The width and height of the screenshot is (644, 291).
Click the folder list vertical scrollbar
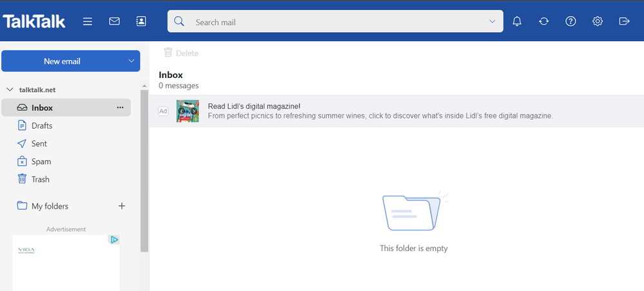144,171
